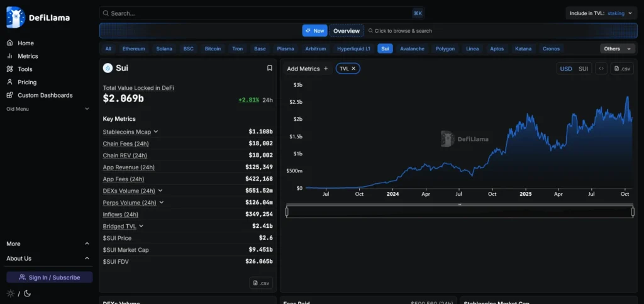The height and width of the screenshot is (304, 644).
Task: Select the Ethereum chain tab
Action: [133, 48]
